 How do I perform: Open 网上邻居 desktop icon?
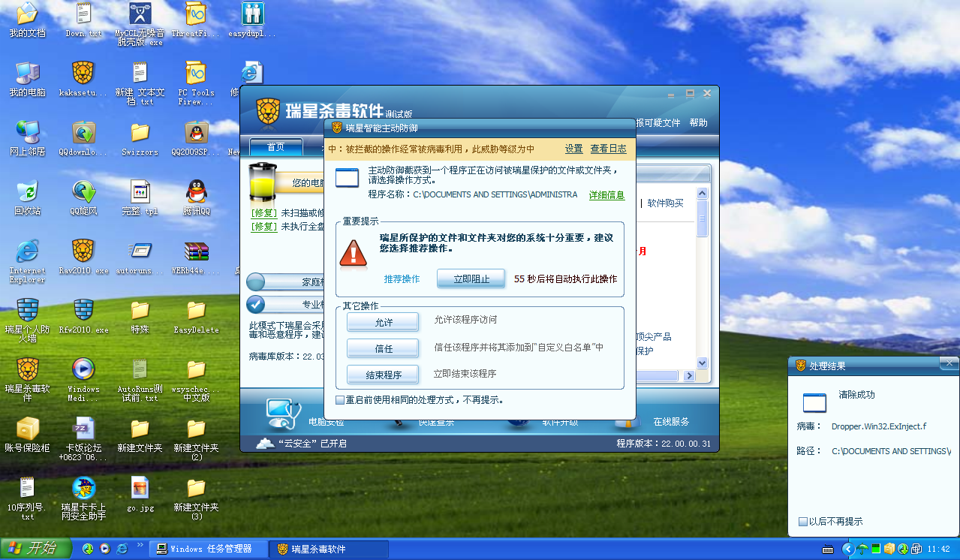pyautogui.click(x=27, y=138)
